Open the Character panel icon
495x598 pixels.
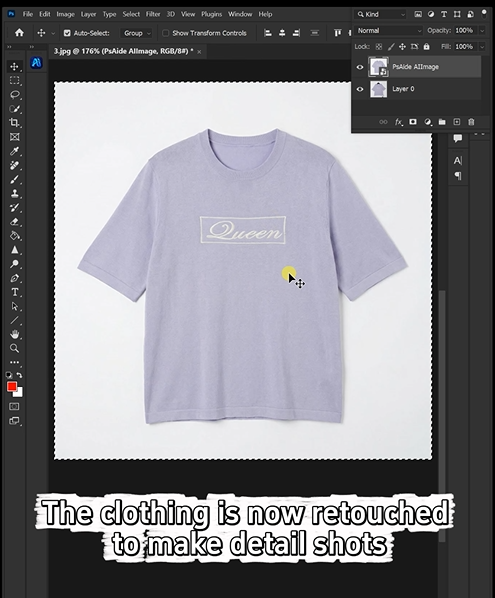(458, 161)
